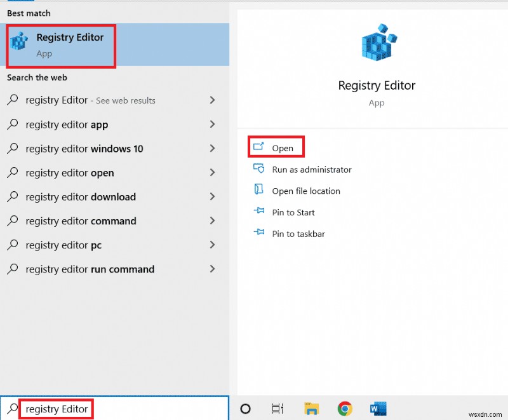Choose Run as administrator

pyautogui.click(x=312, y=170)
